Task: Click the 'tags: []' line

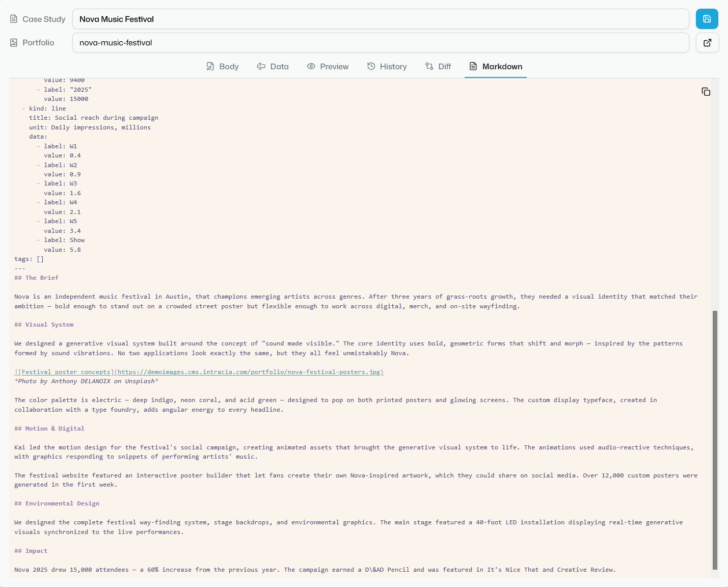Action: tap(29, 259)
